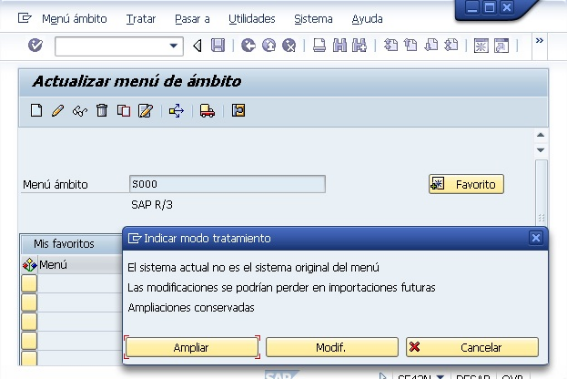The width and height of the screenshot is (567, 379).
Task: Collapse the command field with the triangle
Action: [x=197, y=46]
